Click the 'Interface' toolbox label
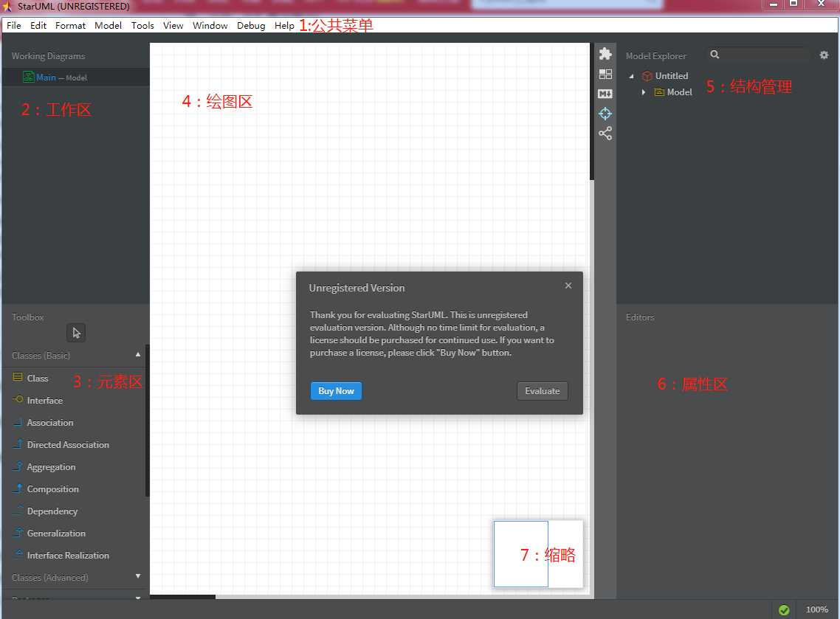840x619 pixels. click(x=45, y=401)
